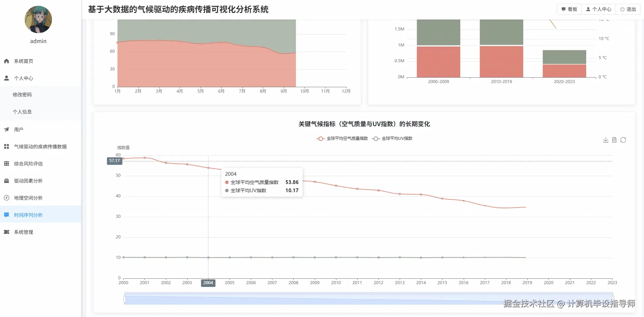This screenshot has height=317, width=644.
Task: Expand 系统管理 sidebar menu
Action: tap(41, 232)
